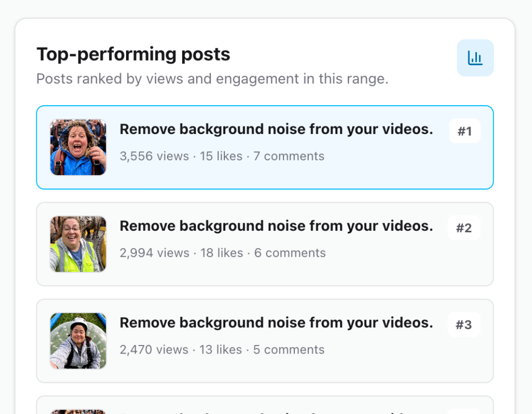This screenshot has width=532, height=414.
Task: Click '3,556 views · 15 likes · 7 comments'
Action: coord(222,156)
